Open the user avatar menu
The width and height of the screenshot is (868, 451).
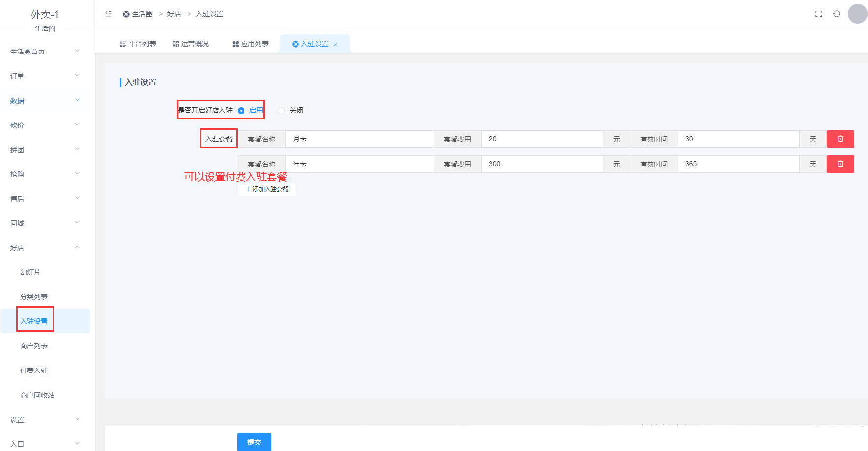coord(858,14)
